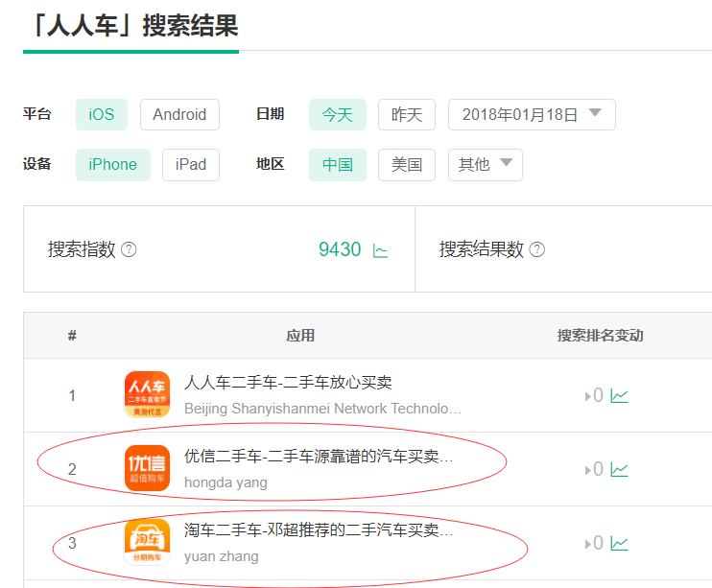Viewport: 712px width, 588px height.
Task: Click developer name yuan zhang
Action: [x=221, y=556]
